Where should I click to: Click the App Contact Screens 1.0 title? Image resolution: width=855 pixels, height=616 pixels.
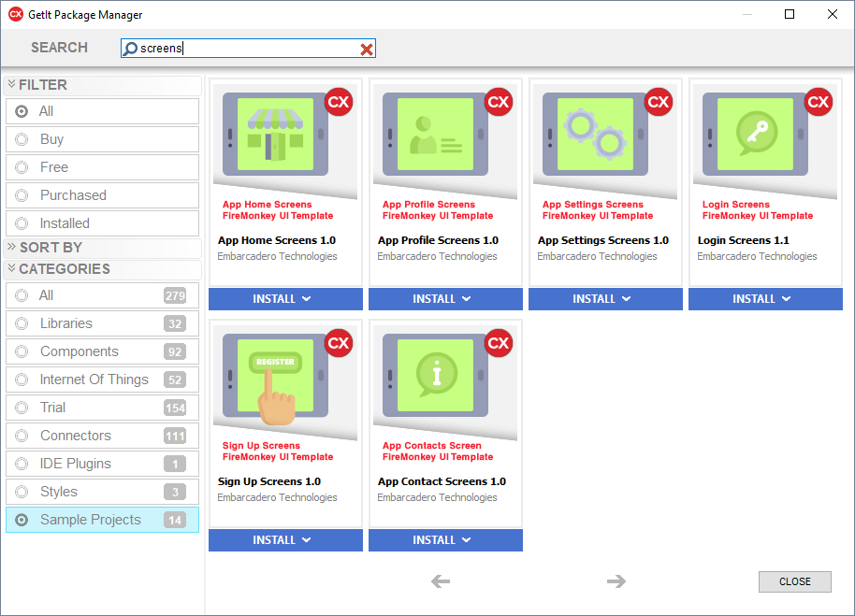(x=442, y=481)
